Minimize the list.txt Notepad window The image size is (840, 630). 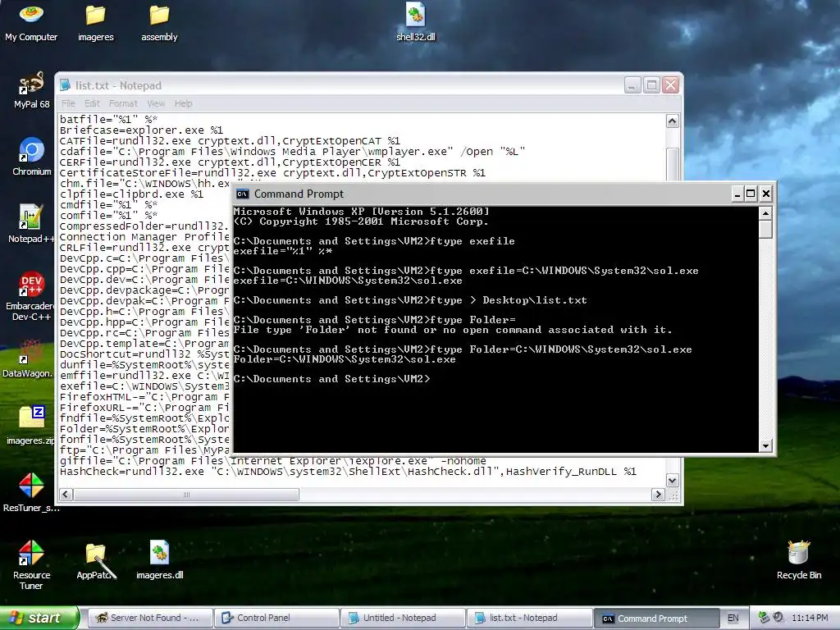tap(632, 85)
